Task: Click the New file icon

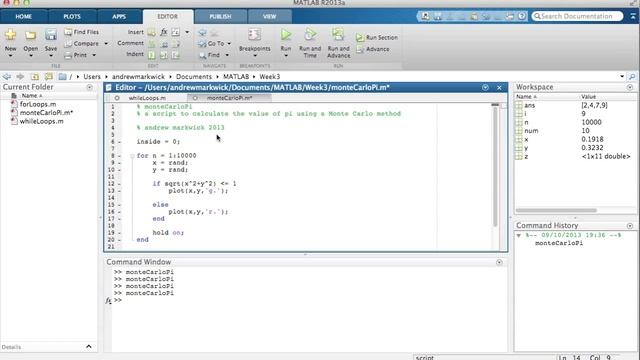Action: [x=10, y=35]
